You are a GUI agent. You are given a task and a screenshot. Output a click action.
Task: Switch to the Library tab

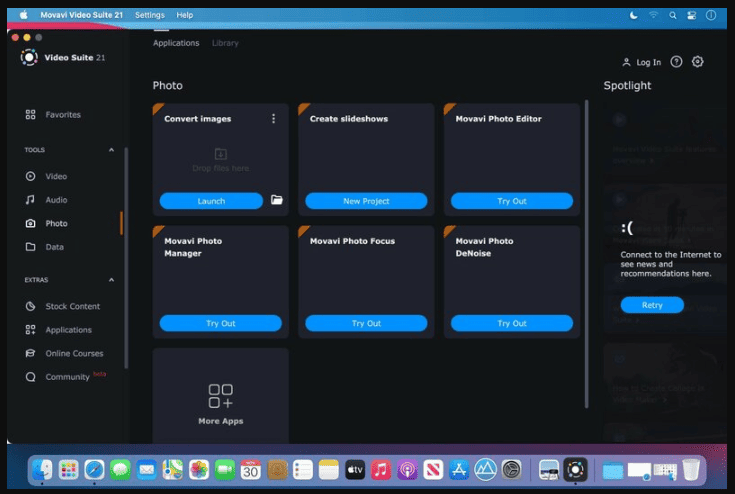(x=225, y=43)
